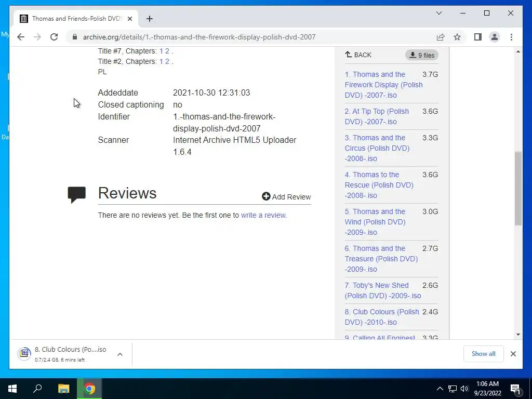Click Show all downloads button
The height and width of the screenshot is (399, 532).
coord(484,354)
